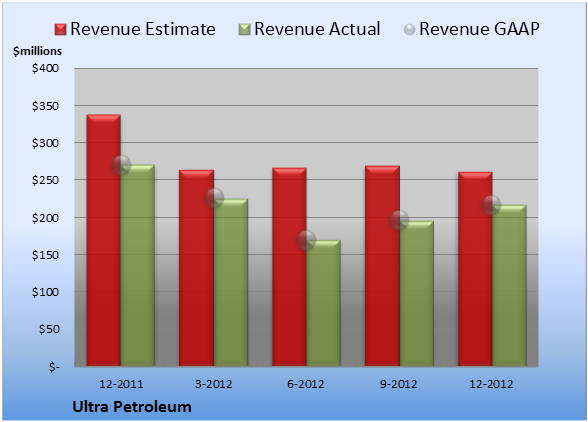Select the green actual bar for 6-2012
The image size is (588, 422).
point(323,303)
